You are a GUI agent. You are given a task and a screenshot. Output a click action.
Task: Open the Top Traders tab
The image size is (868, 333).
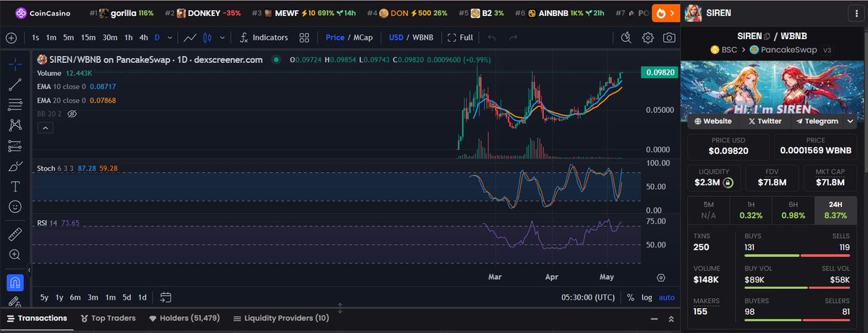108,318
